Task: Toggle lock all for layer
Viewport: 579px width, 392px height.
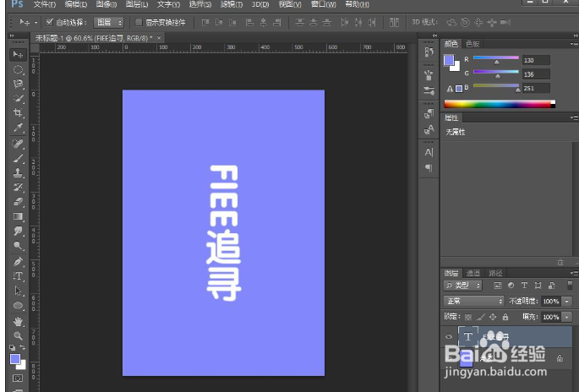Action: [505, 317]
